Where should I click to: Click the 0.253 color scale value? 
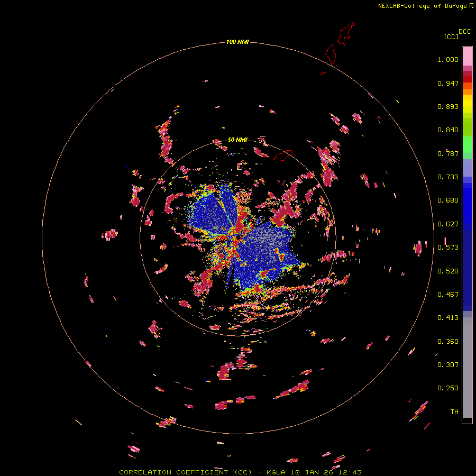(x=448, y=388)
